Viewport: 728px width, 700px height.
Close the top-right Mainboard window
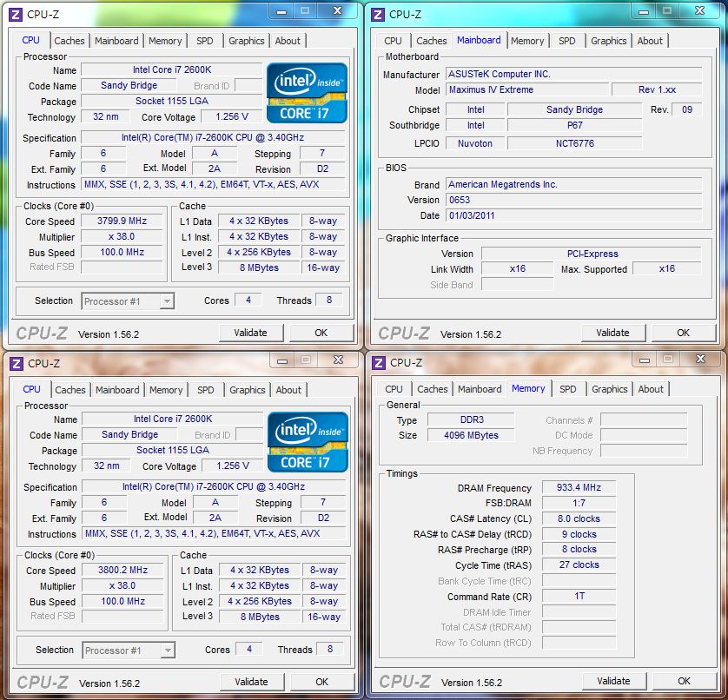(x=699, y=10)
